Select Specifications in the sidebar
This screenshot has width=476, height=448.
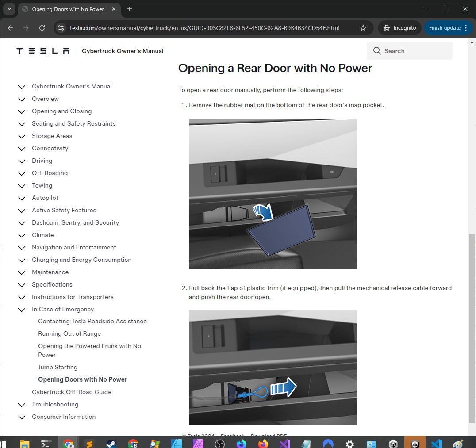(52, 285)
